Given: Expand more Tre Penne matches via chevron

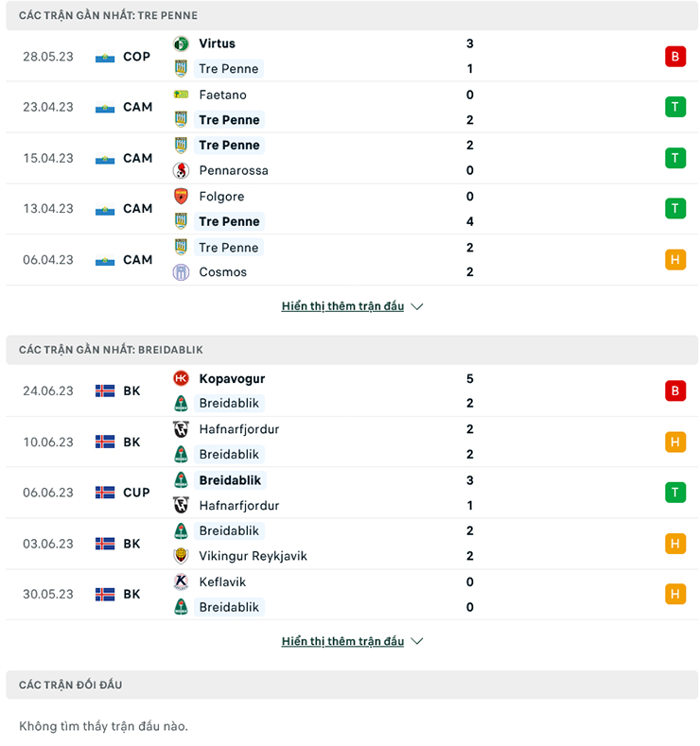Looking at the screenshot, I should point(417,306).
